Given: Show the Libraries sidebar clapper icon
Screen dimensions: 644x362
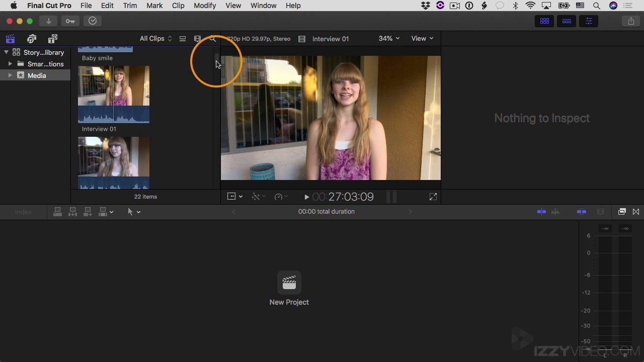Looking at the screenshot, I should pos(10,39).
